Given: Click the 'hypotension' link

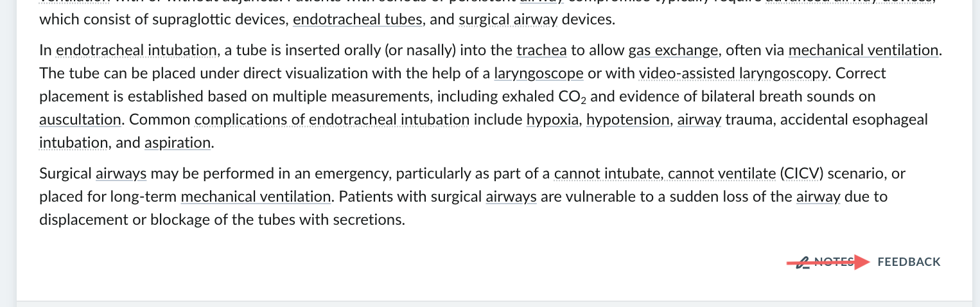Looking at the screenshot, I should 627,119.
